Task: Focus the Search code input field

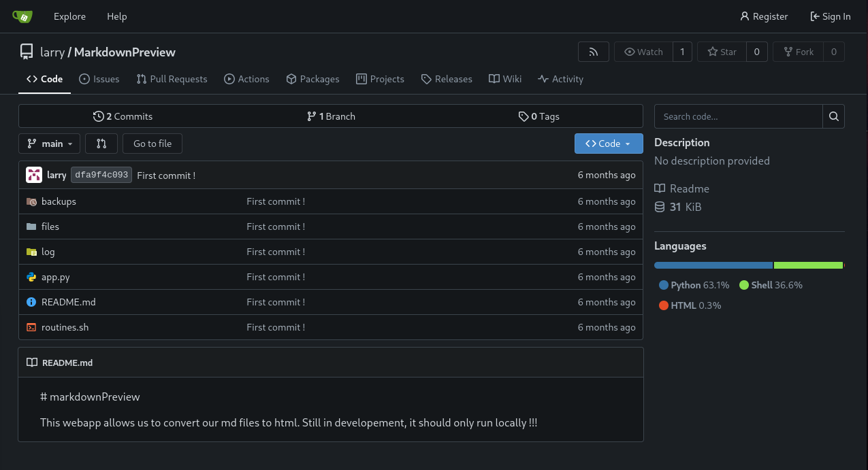Action: coord(738,116)
